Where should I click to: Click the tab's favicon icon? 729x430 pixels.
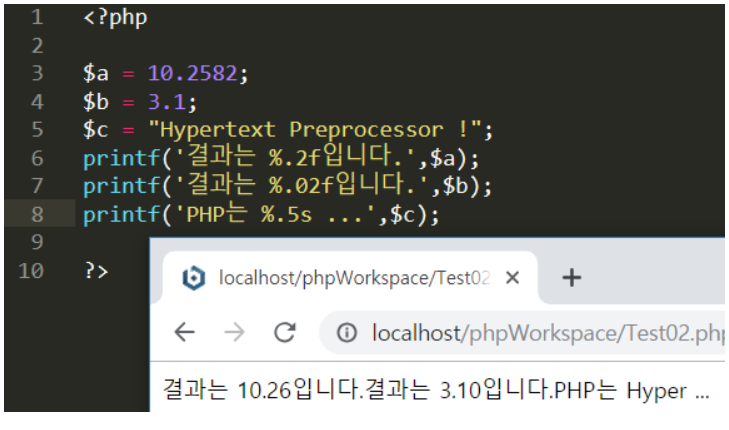[193, 278]
